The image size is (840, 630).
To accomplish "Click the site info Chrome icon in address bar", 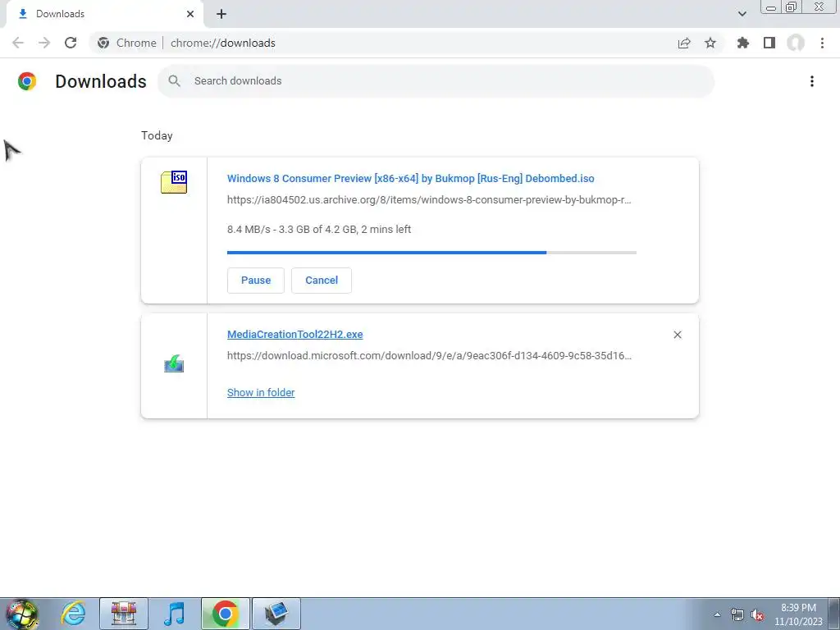I will click(103, 43).
